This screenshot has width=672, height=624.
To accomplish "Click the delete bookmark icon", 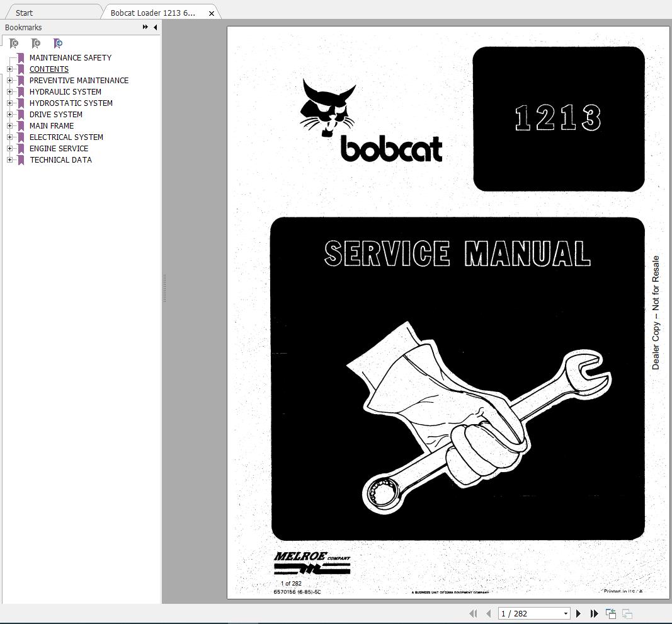I will 14,43.
